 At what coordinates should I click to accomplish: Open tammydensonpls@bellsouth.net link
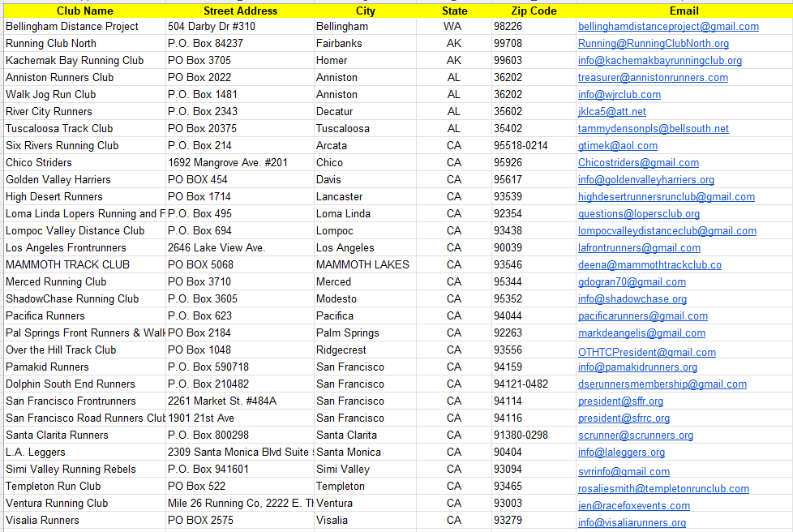pyautogui.click(x=654, y=129)
